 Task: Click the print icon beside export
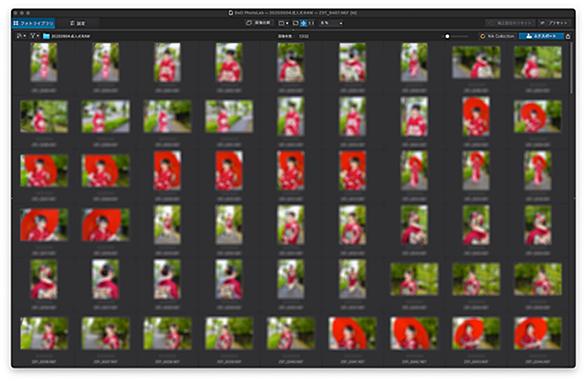[x=568, y=36]
